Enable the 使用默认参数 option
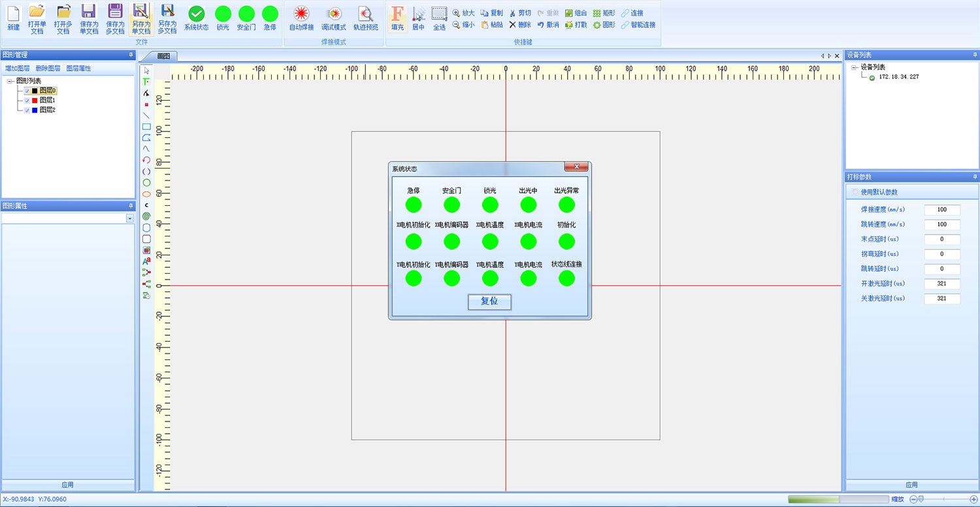The height and width of the screenshot is (507, 980). click(x=854, y=190)
